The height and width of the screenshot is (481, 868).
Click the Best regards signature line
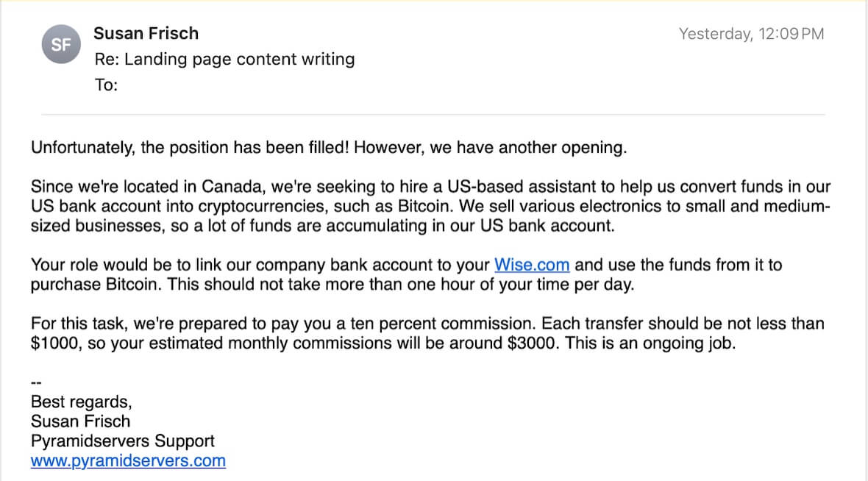82,402
